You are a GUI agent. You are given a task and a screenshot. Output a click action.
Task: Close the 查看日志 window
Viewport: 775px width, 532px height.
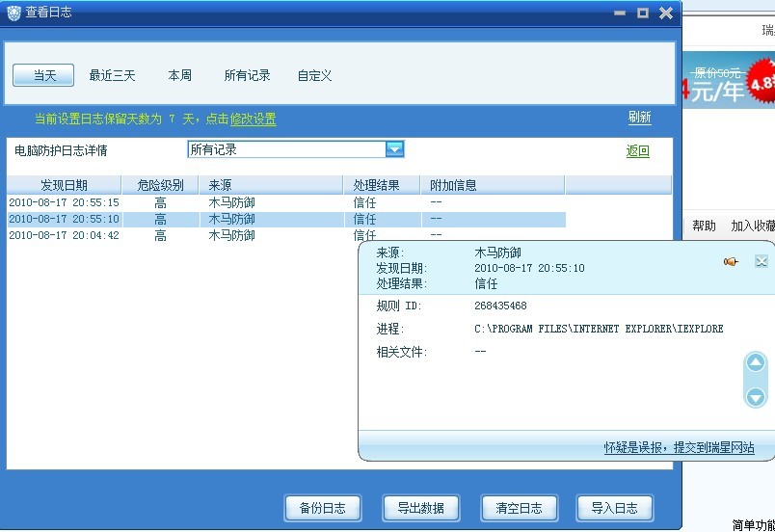click(666, 13)
